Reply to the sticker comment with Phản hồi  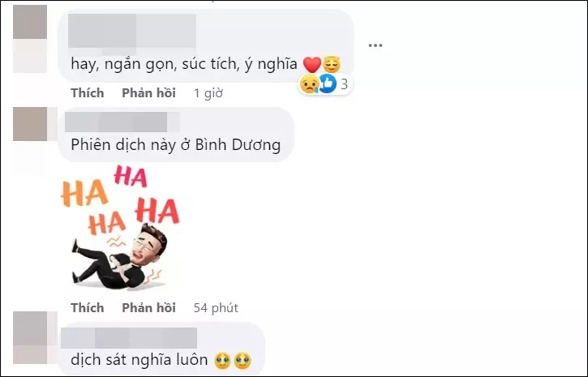tap(148, 307)
